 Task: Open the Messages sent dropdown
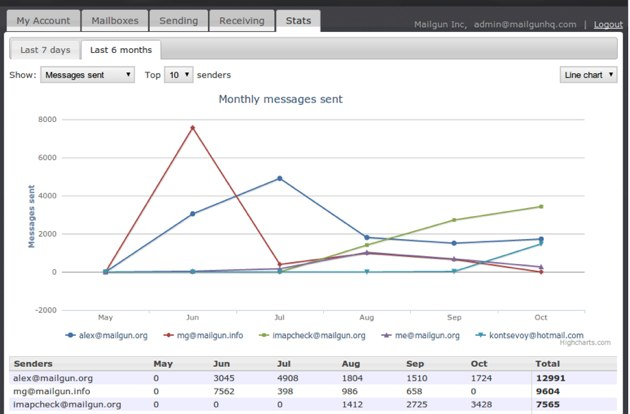tap(87, 75)
